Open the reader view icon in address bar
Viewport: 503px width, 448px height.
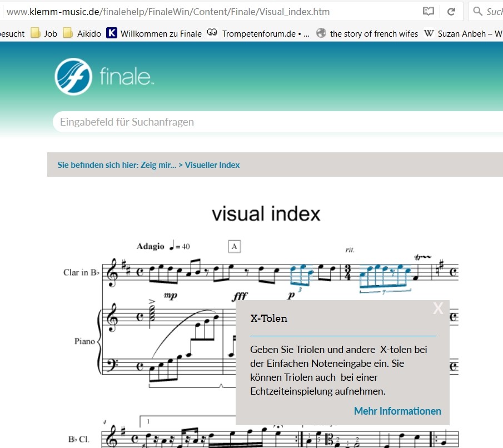(x=429, y=12)
